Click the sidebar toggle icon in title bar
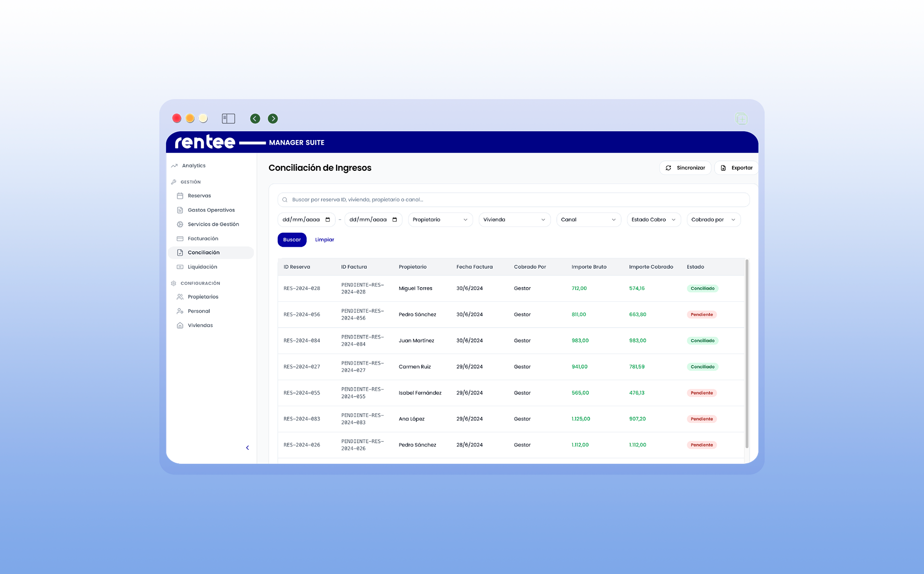 click(x=228, y=118)
